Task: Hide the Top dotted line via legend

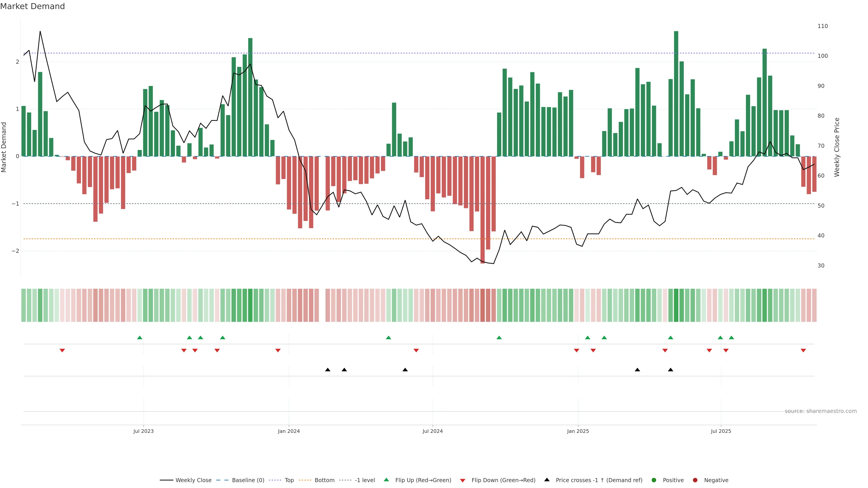Action: coord(289,480)
